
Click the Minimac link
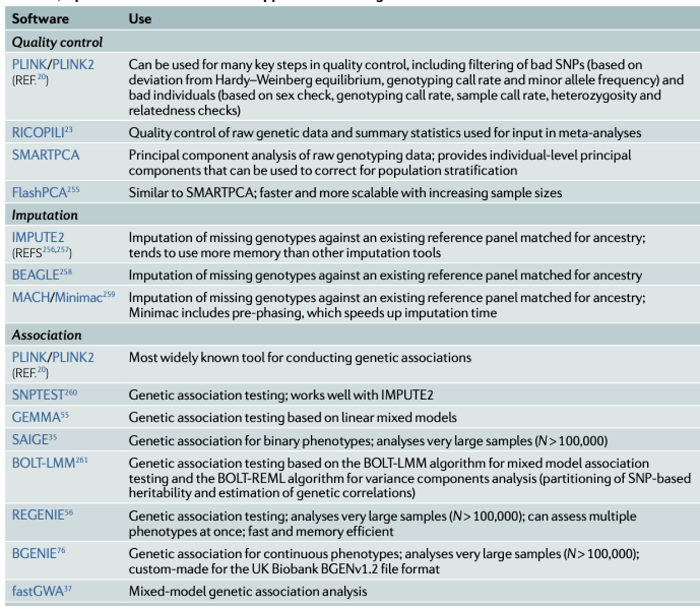point(79,297)
